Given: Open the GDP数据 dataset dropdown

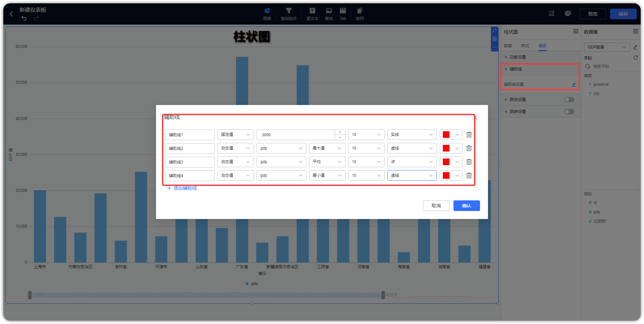Looking at the screenshot, I should pyautogui.click(x=607, y=47).
